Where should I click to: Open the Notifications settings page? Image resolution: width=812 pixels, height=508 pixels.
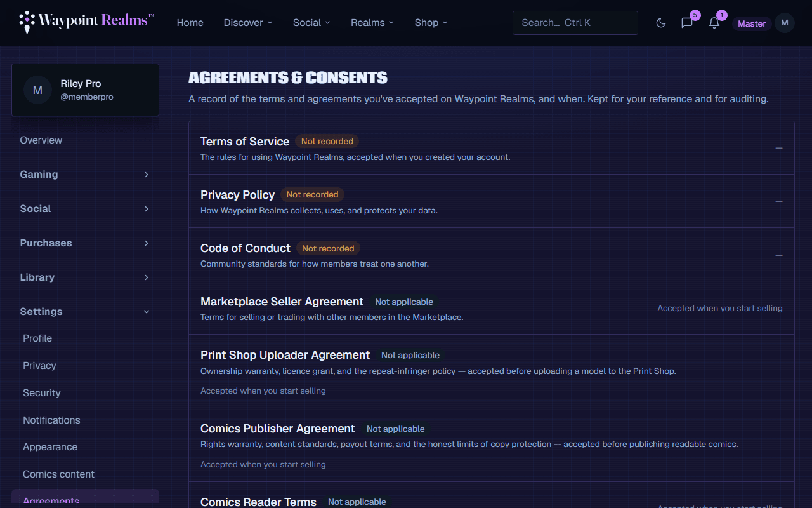85,420
